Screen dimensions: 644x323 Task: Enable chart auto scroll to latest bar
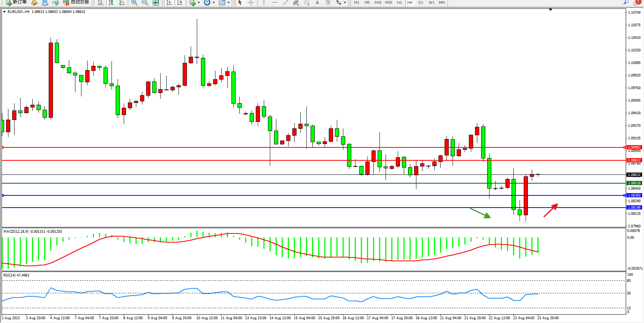click(169, 3)
